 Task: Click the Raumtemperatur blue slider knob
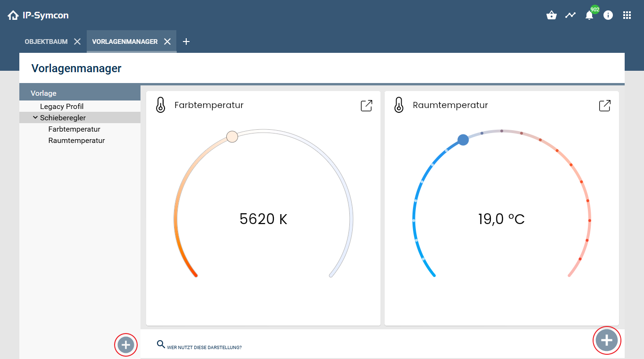point(463,140)
